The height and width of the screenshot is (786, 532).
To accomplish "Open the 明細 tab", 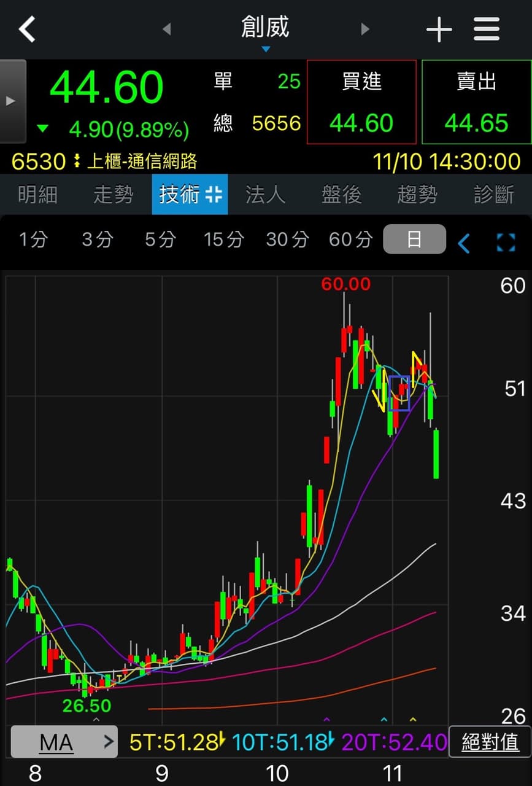I will [37, 195].
